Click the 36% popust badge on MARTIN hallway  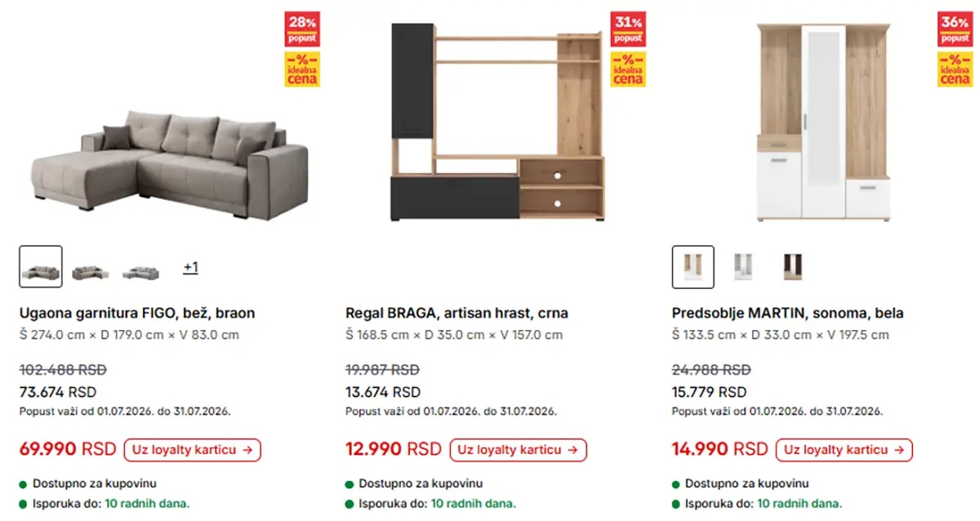(x=955, y=29)
